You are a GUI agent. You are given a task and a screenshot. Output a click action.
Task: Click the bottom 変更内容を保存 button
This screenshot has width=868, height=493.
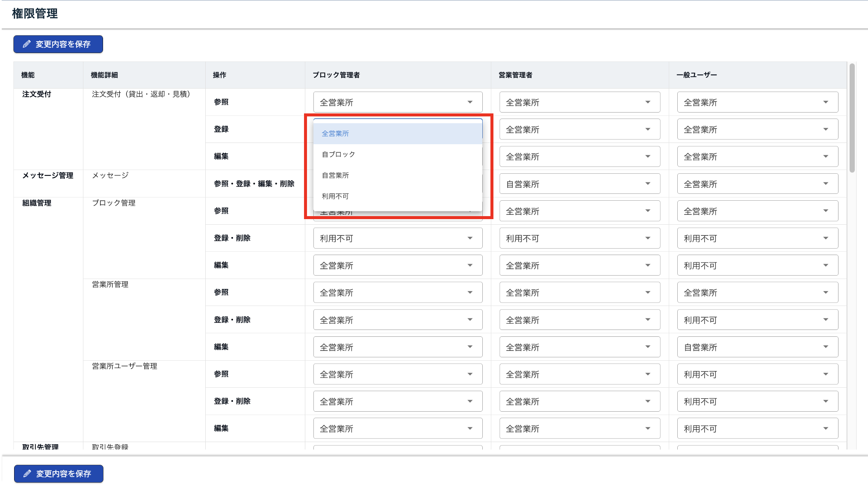pyautogui.click(x=59, y=474)
